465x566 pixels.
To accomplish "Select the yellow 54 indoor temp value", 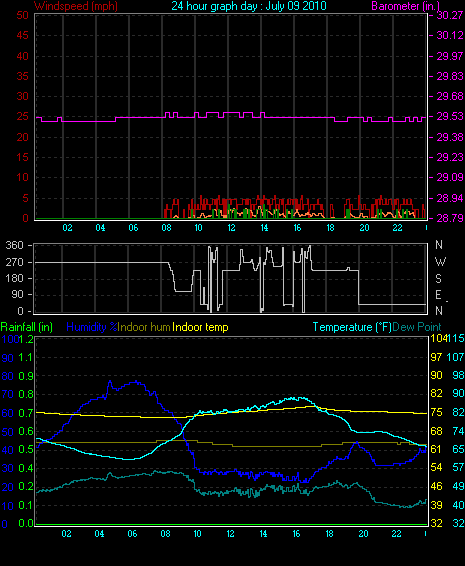I will click(436, 467).
